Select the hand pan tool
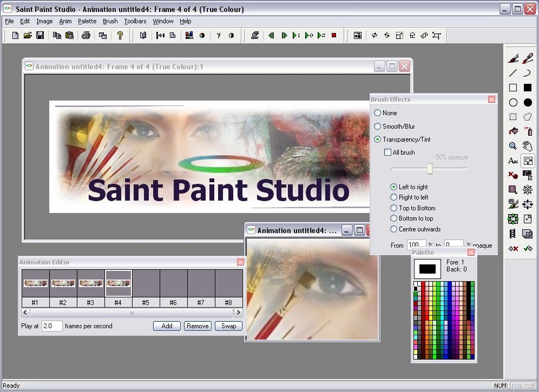This screenshot has width=539, height=392. click(528, 146)
